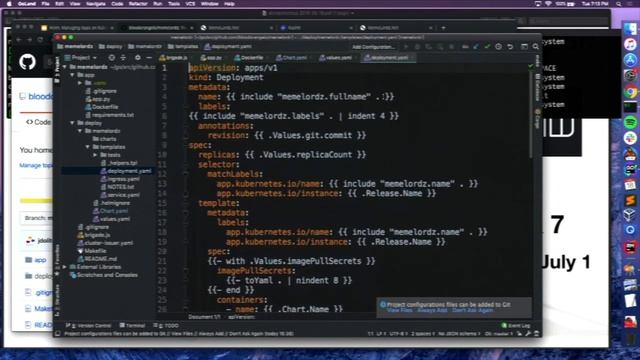Click Always Add in notification popup
Image resolution: width=640 pixels, height=360 pixels.
[x=432, y=311]
